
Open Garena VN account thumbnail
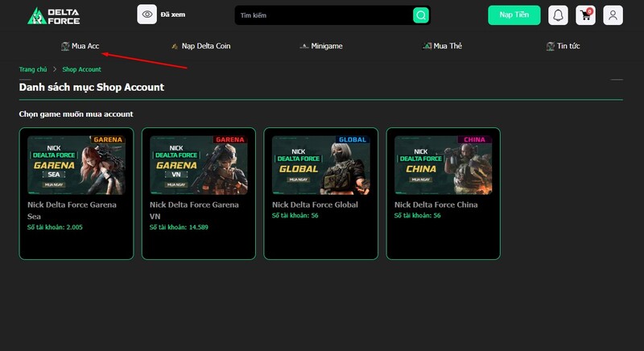199,165
